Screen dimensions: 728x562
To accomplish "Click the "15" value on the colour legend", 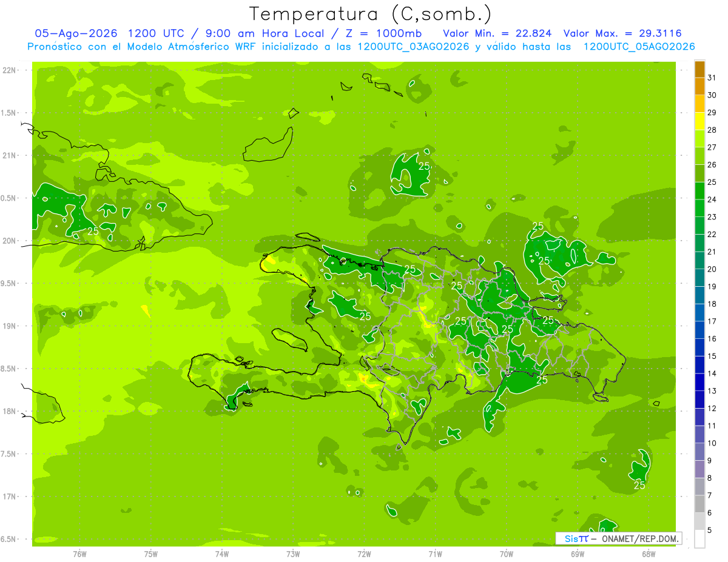I will (712, 356).
